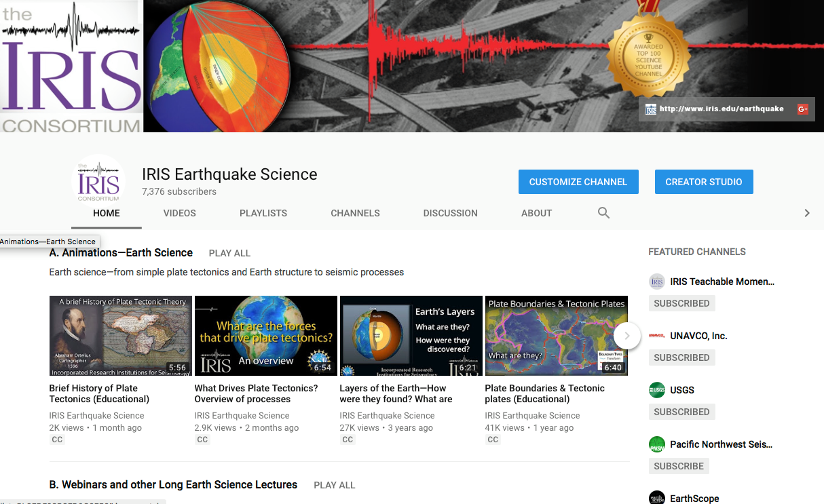Toggle SUBSCRIBED button for UNAVCO, Inc.
The image size is (824, 504).
coord(681,357)
